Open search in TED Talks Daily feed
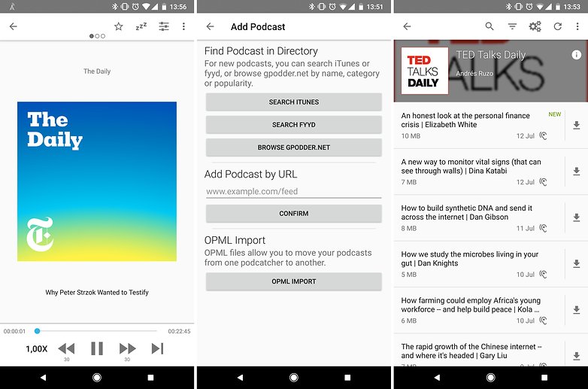The height and width of the screenshot is (389, 588). pyautogui.click(x=489, y=26)
